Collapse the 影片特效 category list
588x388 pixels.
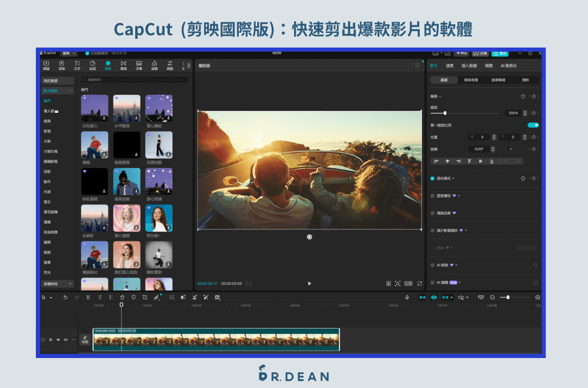70,91
